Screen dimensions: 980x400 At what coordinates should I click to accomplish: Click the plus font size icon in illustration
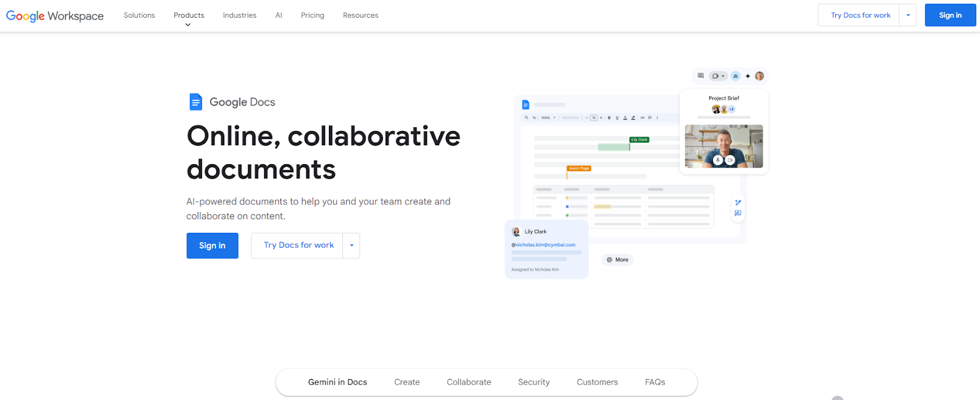601,118
